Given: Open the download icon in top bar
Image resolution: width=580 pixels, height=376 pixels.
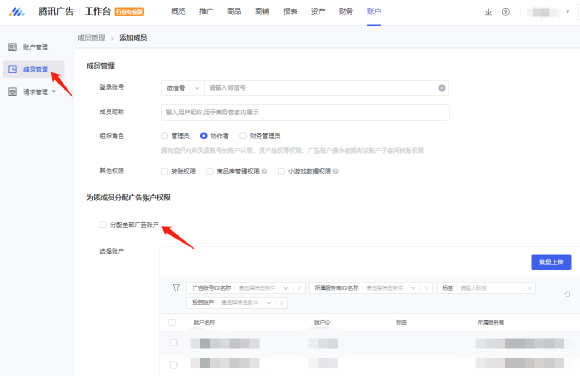Looking at the screenshot, I should (488, 12).
